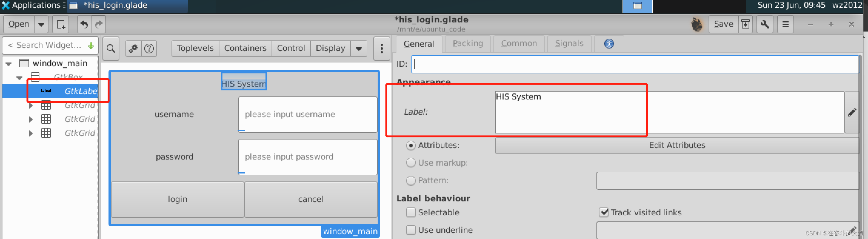Enable the Selectable checkbox
The height and width of the screenshot is (239, 868).
tap(411, 212)
